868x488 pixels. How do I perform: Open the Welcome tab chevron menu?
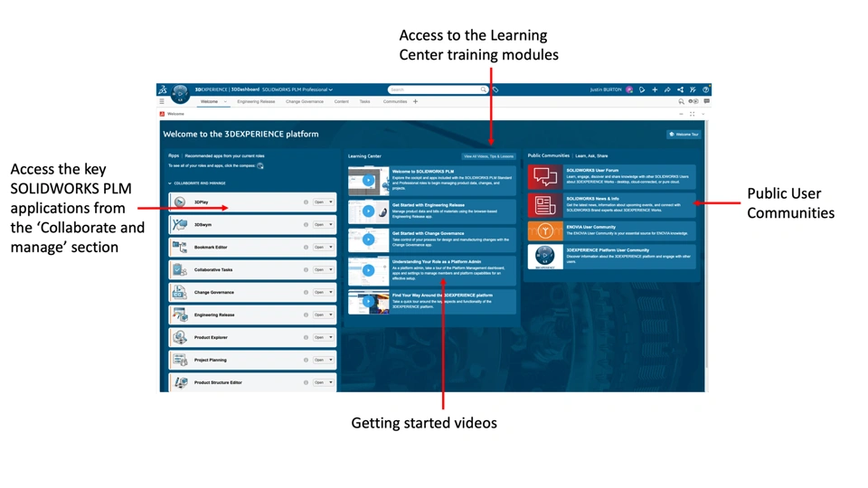click(225, 102)
